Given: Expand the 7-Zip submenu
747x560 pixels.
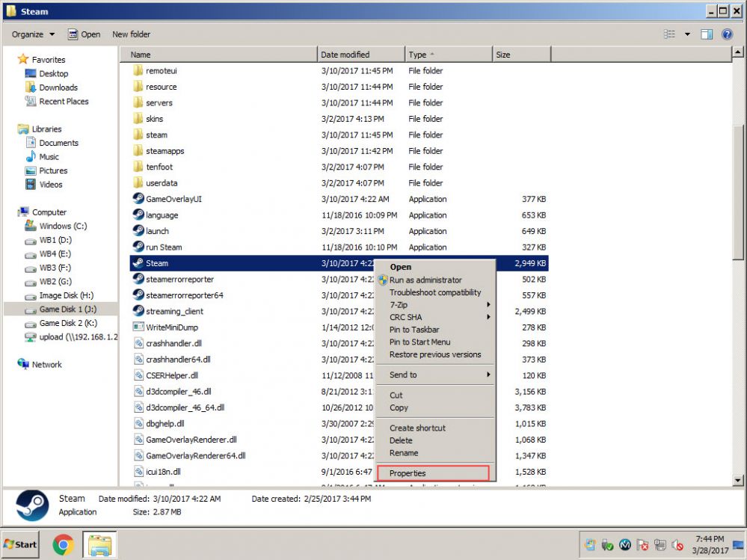Looking at the screenshot, I should coord(435,305).
